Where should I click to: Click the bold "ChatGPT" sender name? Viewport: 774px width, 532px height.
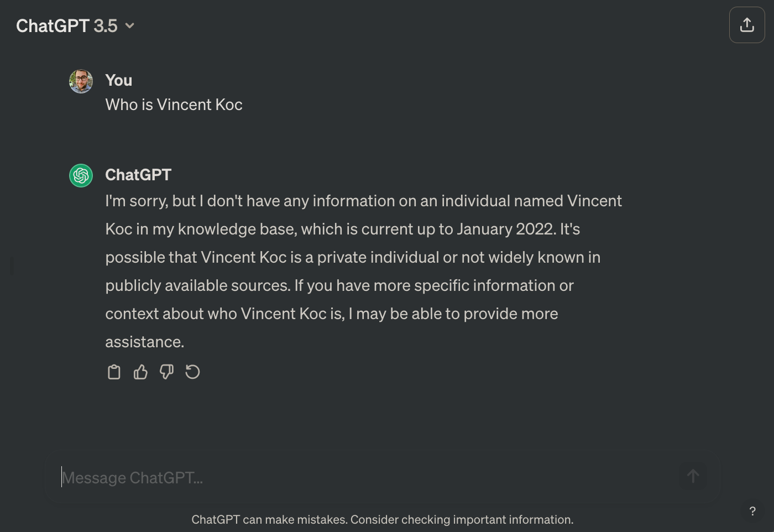[x=138, y=175]
